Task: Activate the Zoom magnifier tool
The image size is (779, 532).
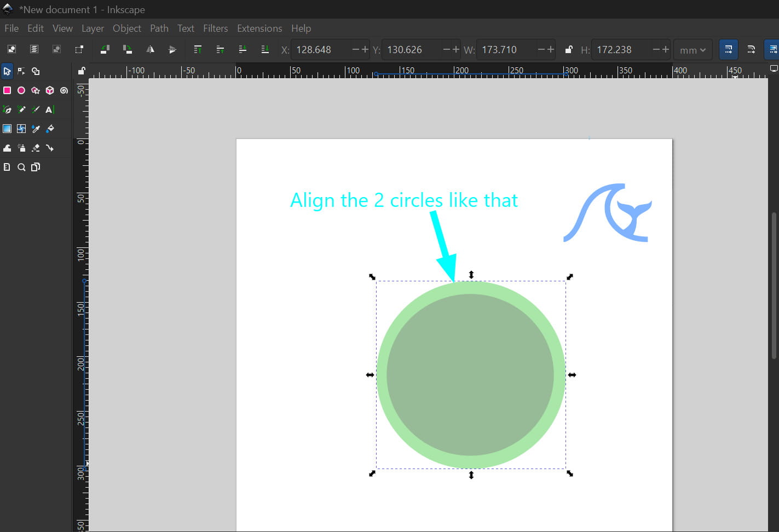Action: [x=21, y=167]
